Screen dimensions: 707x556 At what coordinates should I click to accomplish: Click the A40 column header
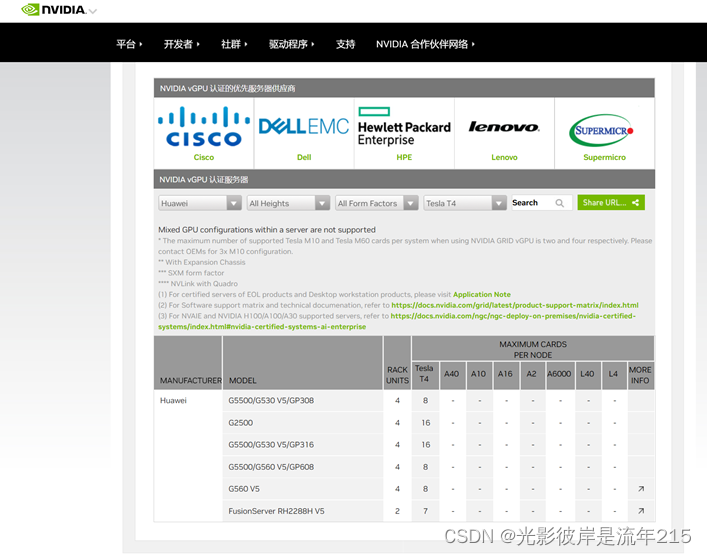coord(451,374)
